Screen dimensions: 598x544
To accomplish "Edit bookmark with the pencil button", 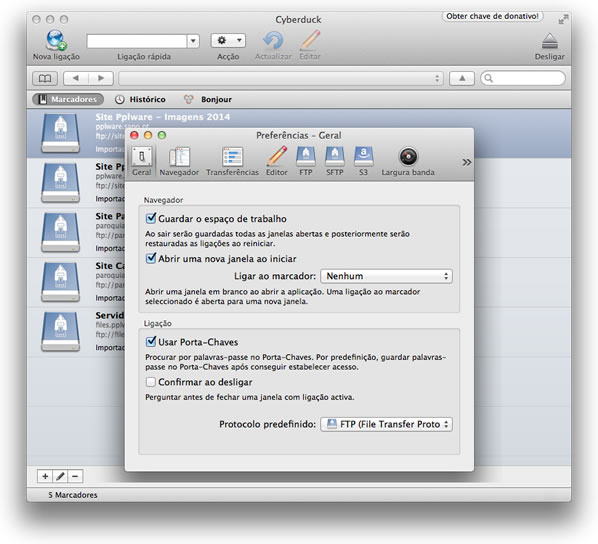I will (60, 476).
